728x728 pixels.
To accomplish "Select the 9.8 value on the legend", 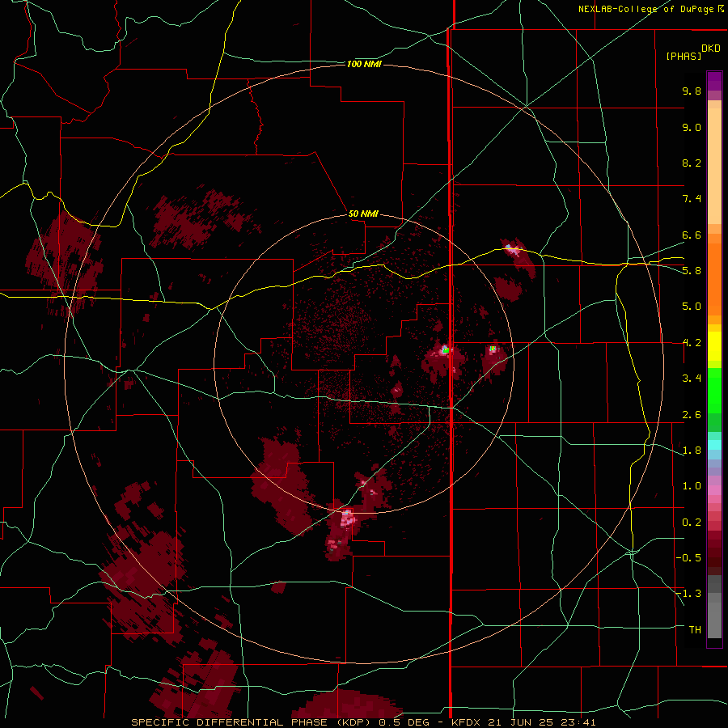I will pos(692,91).
